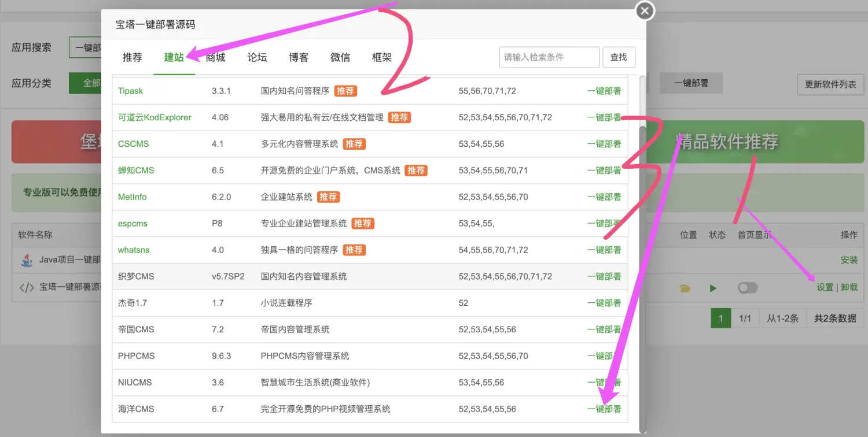This screenshot has width=868, height=437.
Task: Open the 精品软件推荐 green banner
Action: pos(755,142)
